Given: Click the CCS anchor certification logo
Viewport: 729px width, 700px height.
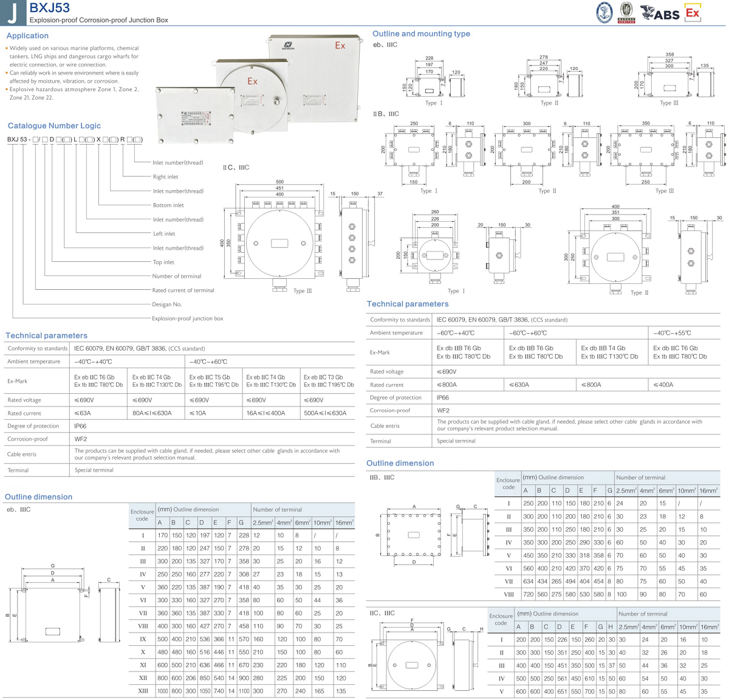Looking at the screenshot, I should tap(604, 13).
